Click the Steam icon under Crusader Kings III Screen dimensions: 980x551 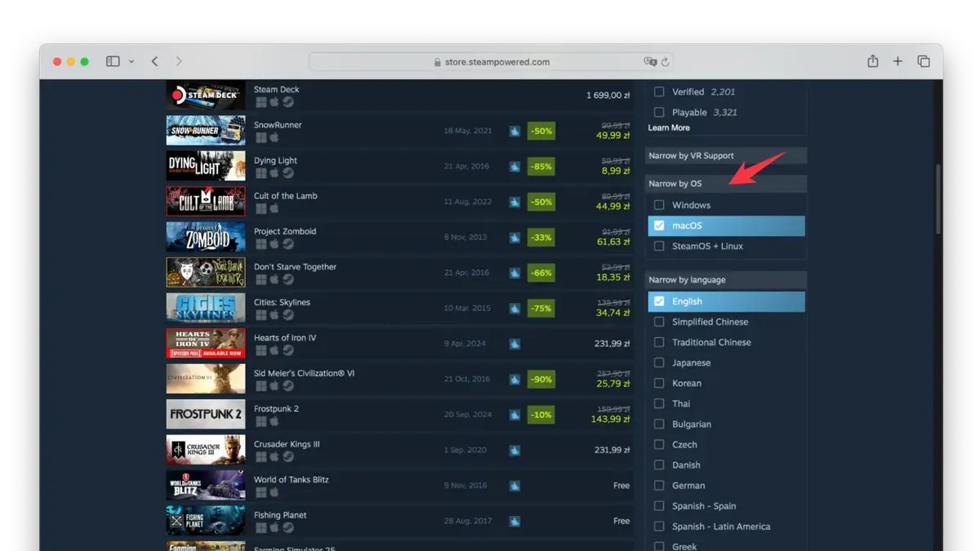coord(287,457)
